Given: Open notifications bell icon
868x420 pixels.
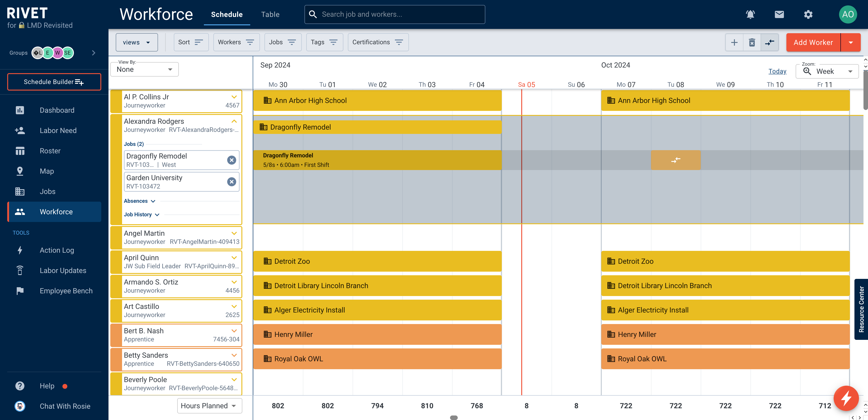Looking at the screenshot, I should (x=750, y=14).
